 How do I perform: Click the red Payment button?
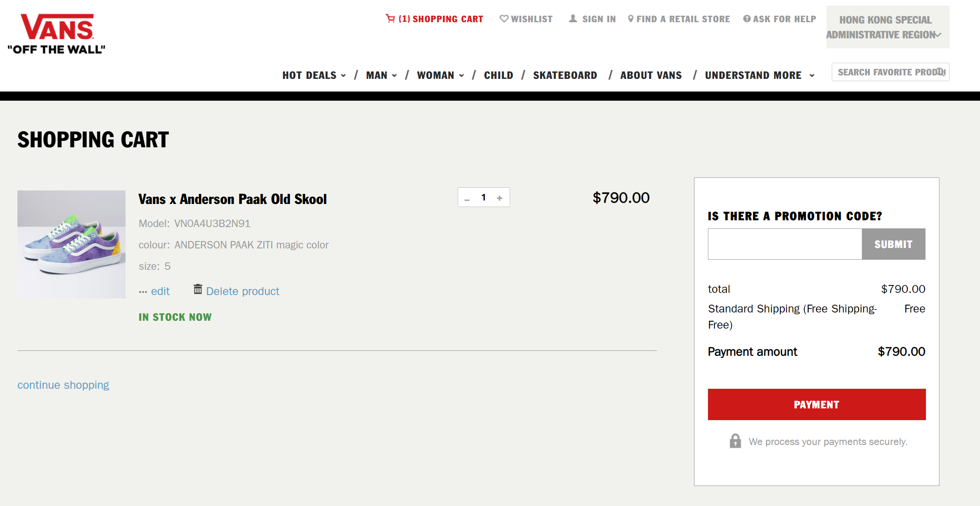tap(817, 404)
